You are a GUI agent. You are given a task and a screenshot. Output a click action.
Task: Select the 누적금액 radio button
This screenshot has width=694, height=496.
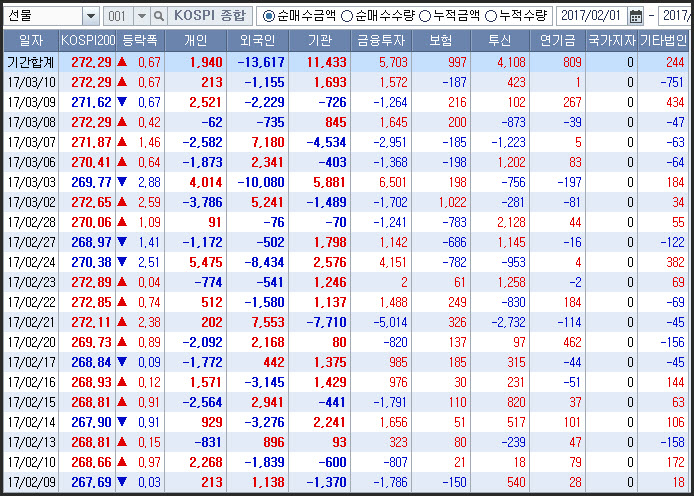pyautogui.click(x=424, y=16)
